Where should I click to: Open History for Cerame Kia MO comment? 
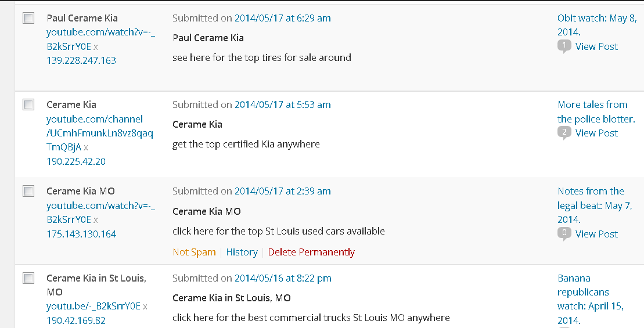click(x=242, y=252)
